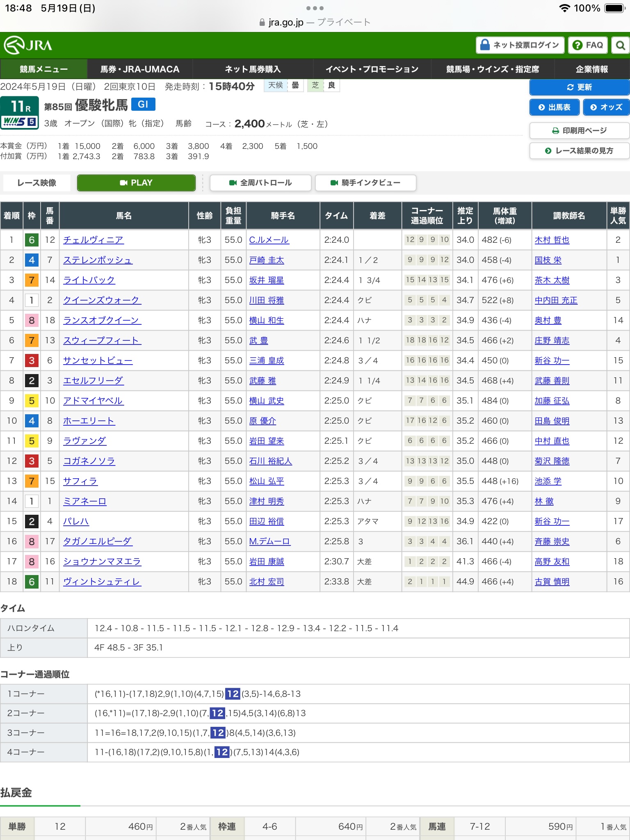Screen dimensions: 630x840
Task: Open jockey 戸崎 圭太
Action: coord(267,260)
